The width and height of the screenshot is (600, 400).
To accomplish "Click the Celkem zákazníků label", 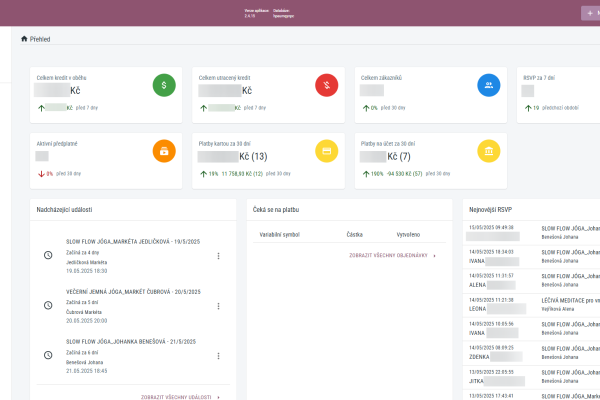I will point(381,78).
